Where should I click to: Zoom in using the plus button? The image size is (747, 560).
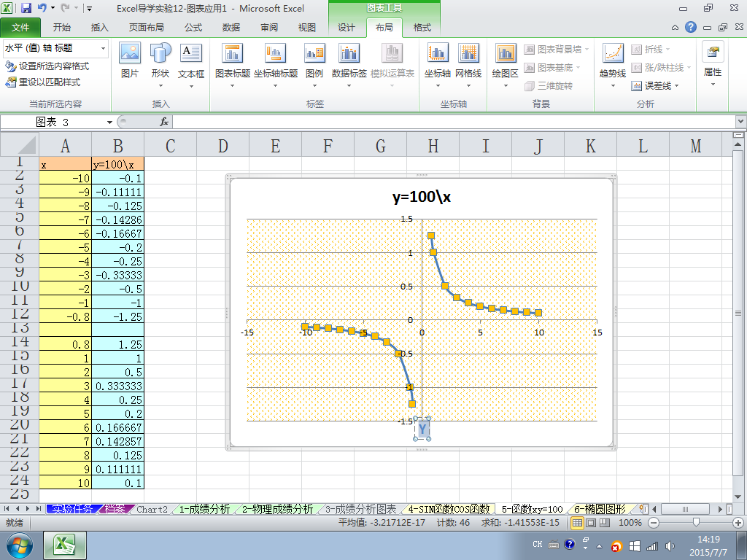[738, 523]
